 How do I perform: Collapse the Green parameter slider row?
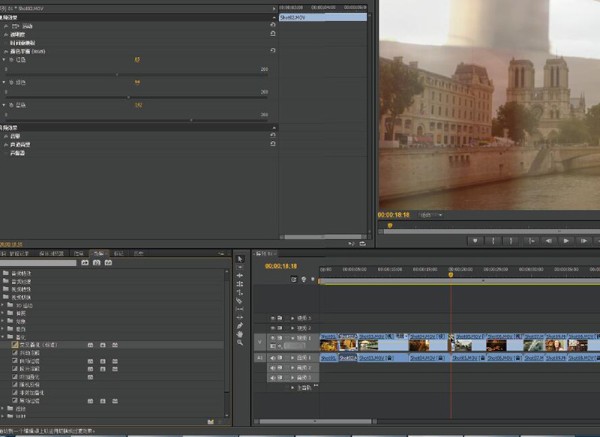[x=4, y=82]
